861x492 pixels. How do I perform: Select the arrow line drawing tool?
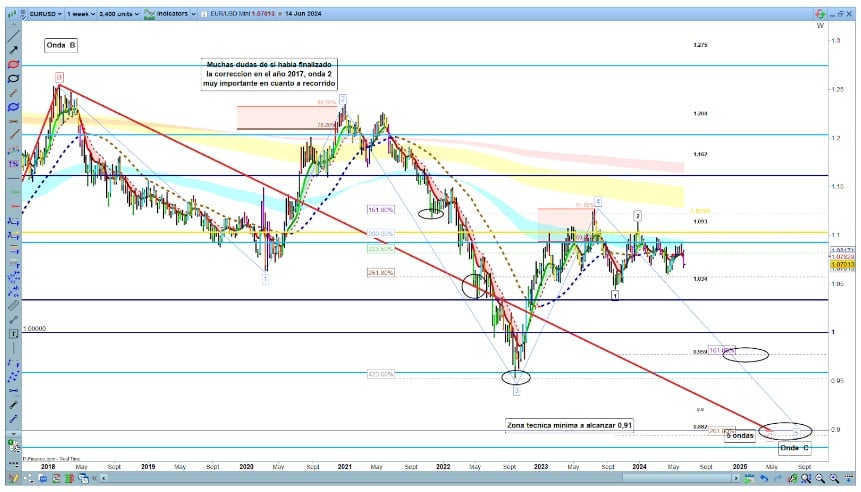pyautogui.click(x=13, y=48)
